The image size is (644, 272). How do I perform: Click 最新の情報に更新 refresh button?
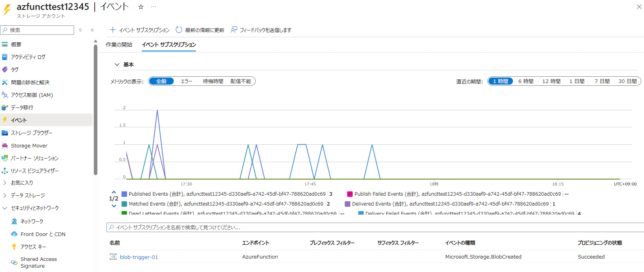[x=200, y=30]
